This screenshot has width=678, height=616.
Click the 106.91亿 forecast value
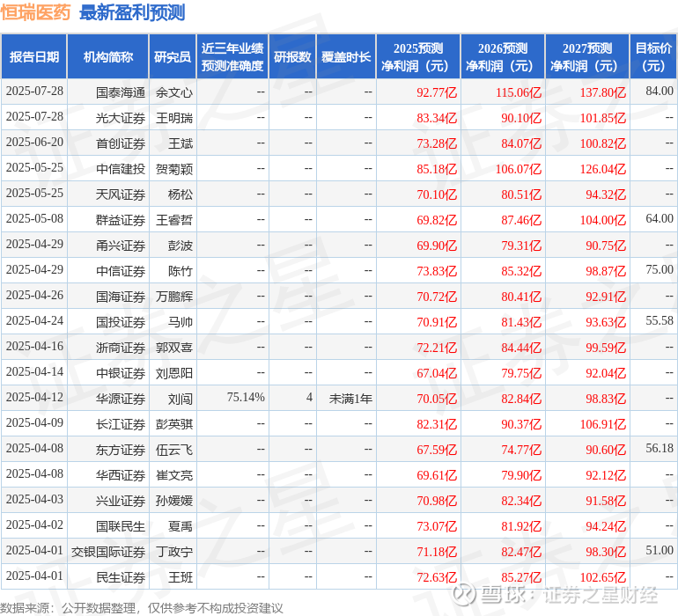[603, 423]
